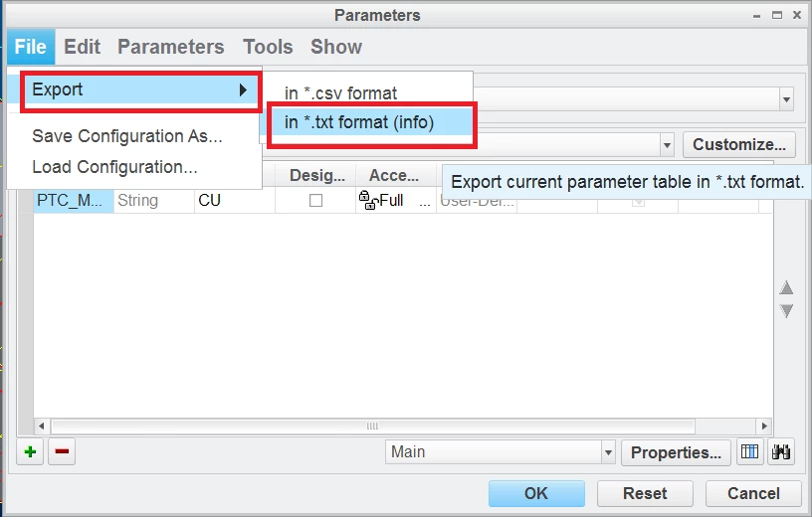This screenshot has height=517, width=812.
Task: Expand the Main dropdown list
Action: (608, 452)
